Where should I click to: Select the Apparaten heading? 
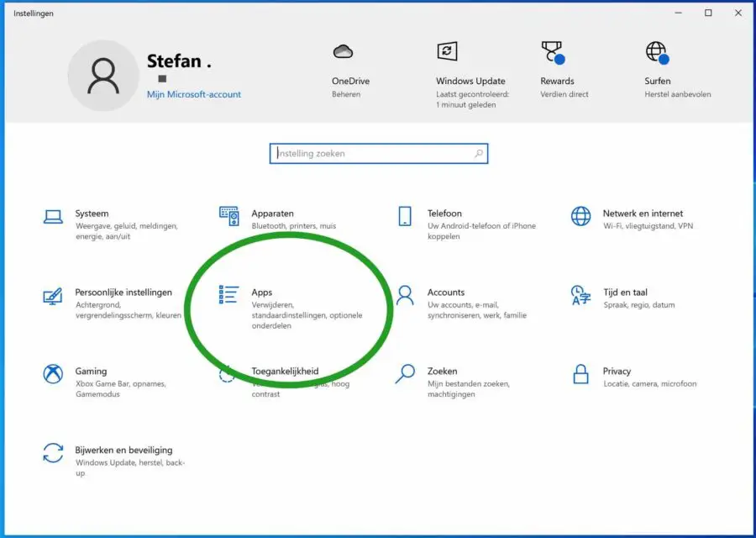272,214
